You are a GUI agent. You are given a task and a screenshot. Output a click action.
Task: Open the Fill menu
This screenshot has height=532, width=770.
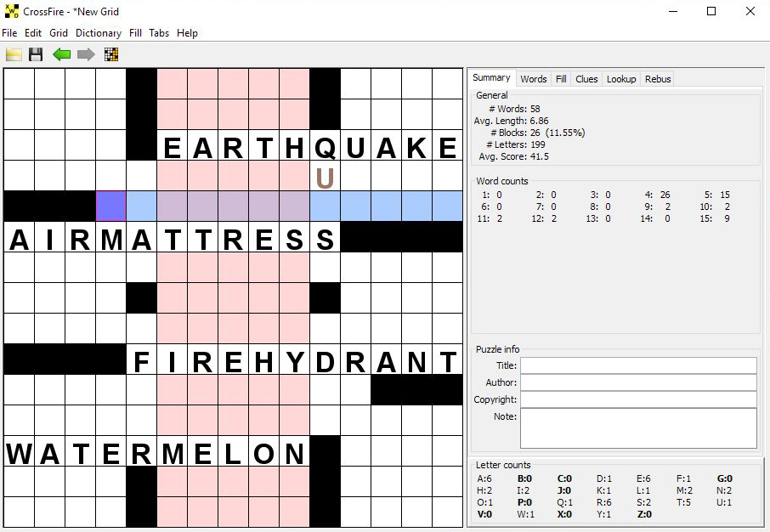click(135, 33)
